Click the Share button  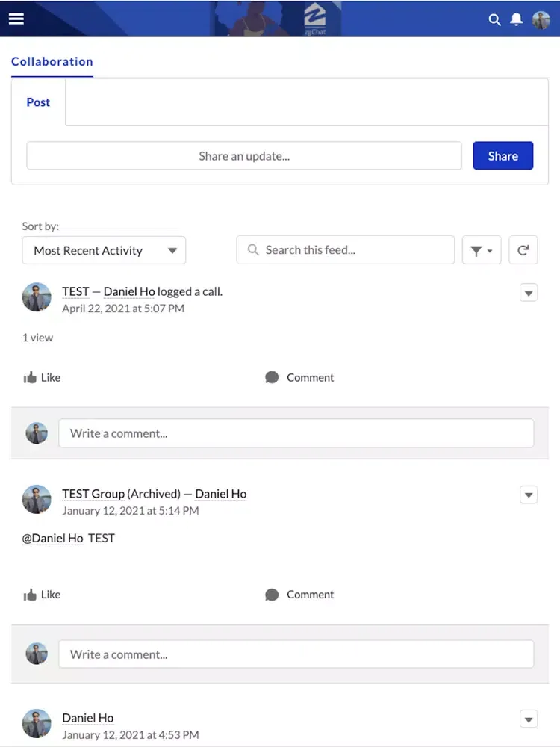click(503, 156)
